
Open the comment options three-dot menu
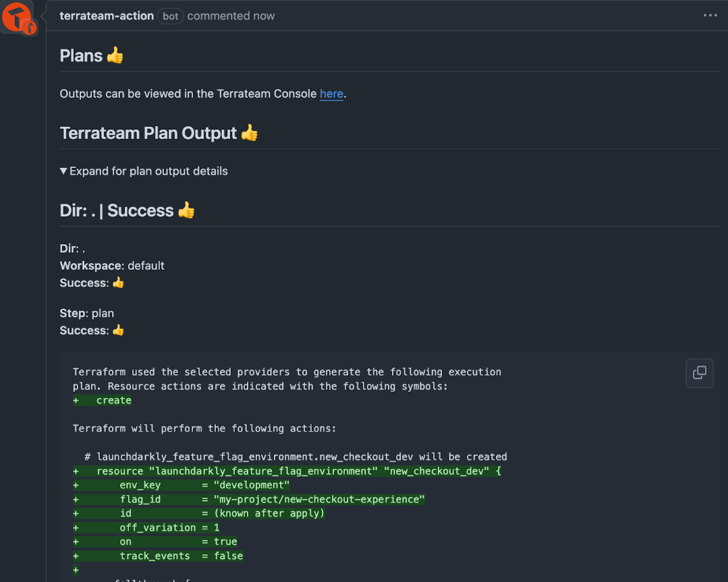(x=710, y=16)
